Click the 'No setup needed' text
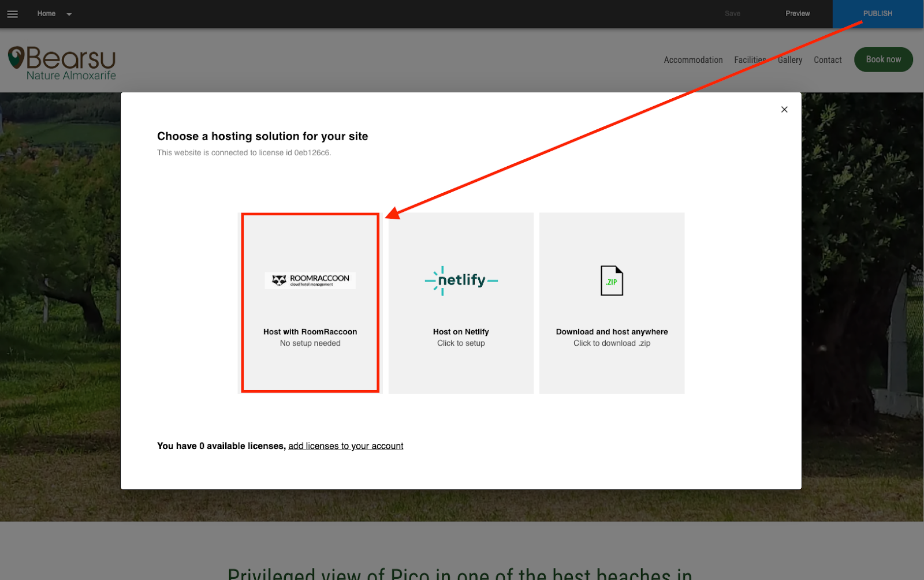This screenshot has width=924, height=580. (x=310, y=343)
